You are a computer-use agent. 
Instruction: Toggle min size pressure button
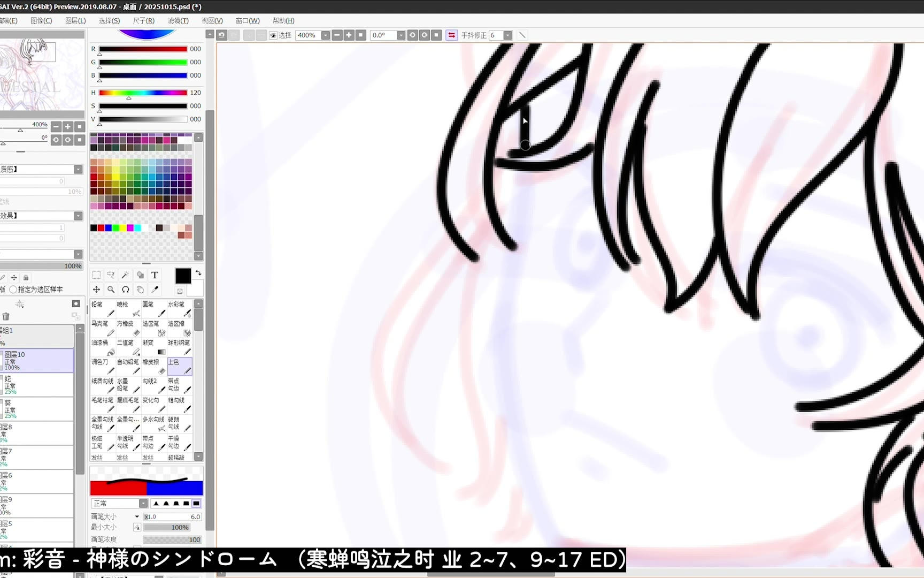click(137, 527)
